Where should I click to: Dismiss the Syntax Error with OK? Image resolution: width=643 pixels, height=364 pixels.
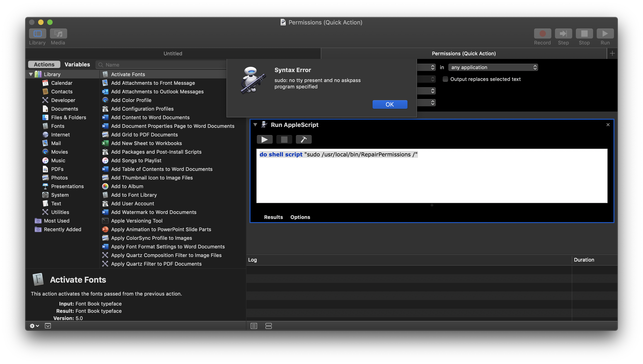390,104
